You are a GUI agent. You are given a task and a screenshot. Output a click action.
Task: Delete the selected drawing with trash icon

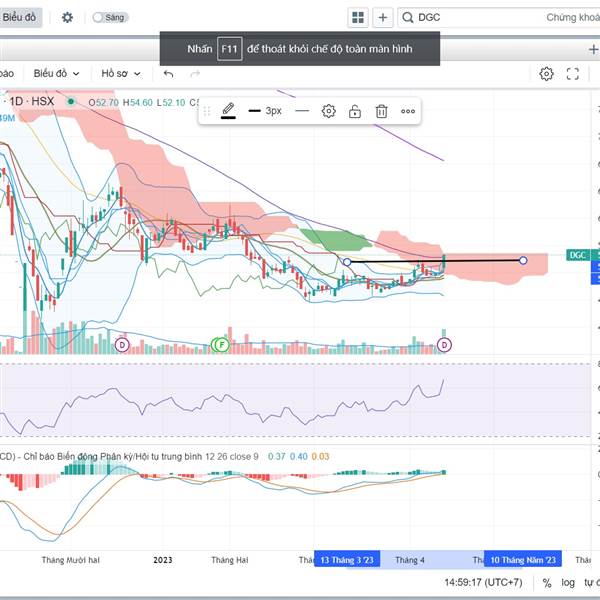[382, 111]
